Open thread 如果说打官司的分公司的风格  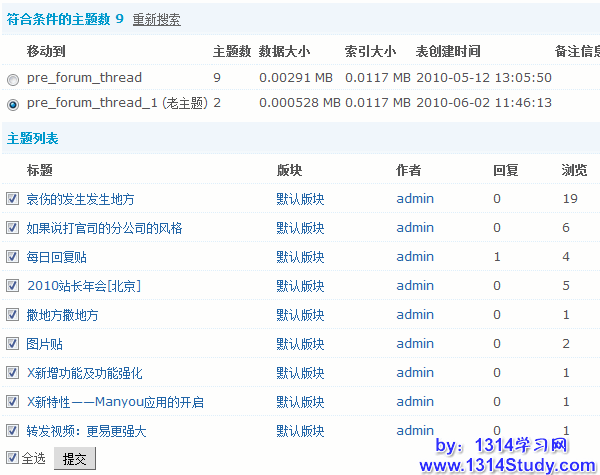[104, 228]
